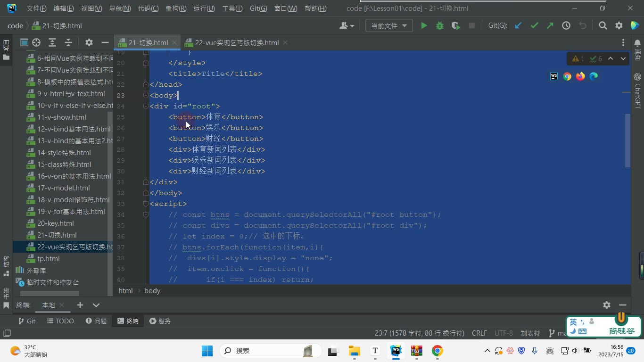Viewport: 644px width, 362px height.
Task: Open the 问题 problems tool window
Action: [96, 321]
